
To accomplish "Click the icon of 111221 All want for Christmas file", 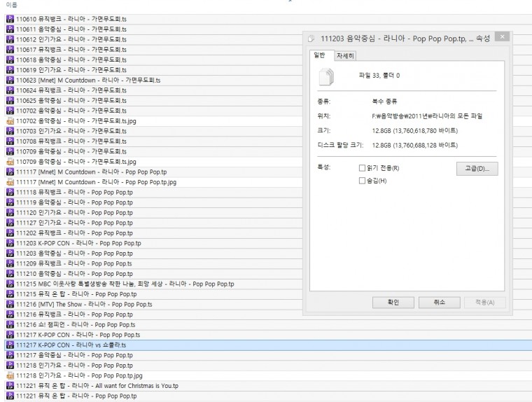I will coord(10,386).
